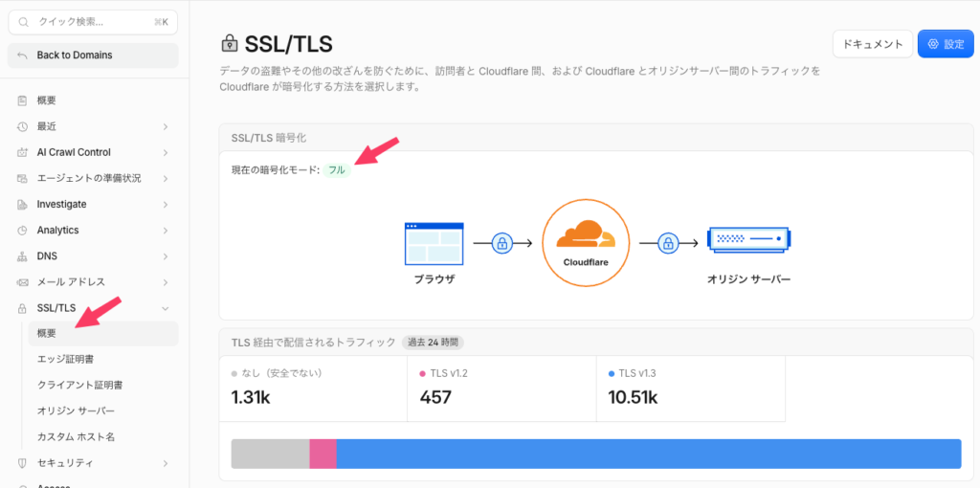Click the magnifier icon in quick search
Screen dimensions: 980x488
[x=23, y=22]
